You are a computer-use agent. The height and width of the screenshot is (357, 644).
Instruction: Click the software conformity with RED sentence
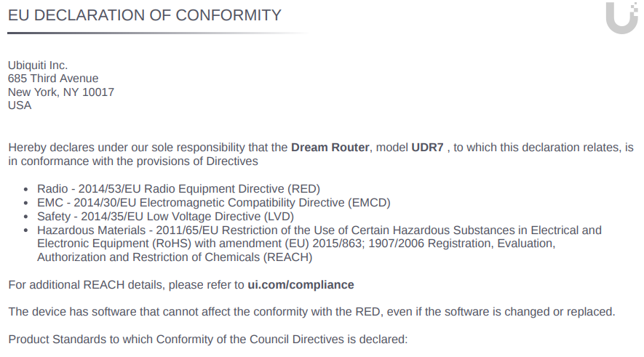[x=311, y=312]
